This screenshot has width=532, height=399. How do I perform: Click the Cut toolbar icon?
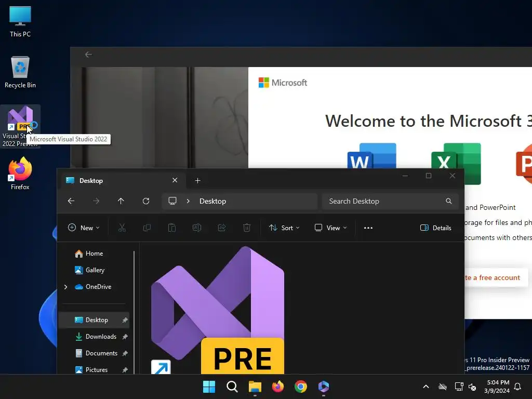click(122, 228)
